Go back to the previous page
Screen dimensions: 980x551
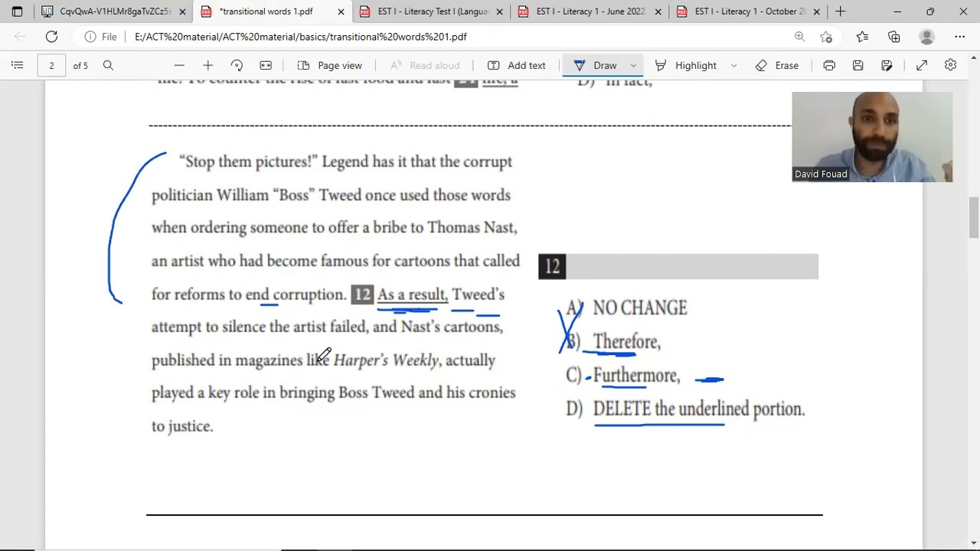(x=20, y=37)
